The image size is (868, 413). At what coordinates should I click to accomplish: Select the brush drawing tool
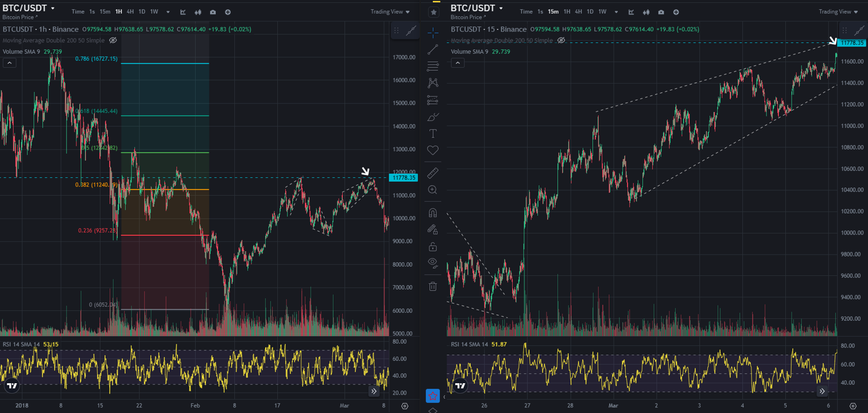point(433,117)
